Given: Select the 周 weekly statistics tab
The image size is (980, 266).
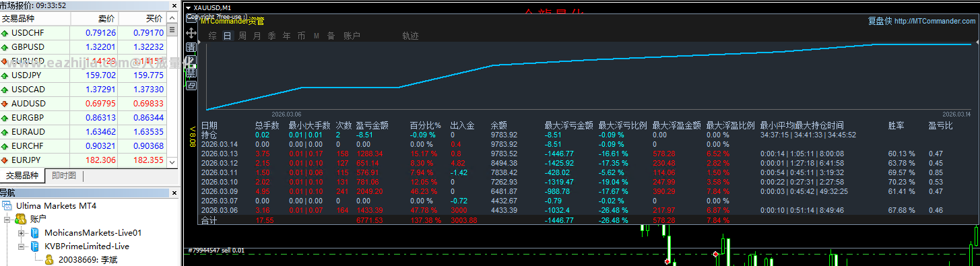Looking at the screenshot, I should pos(242,36).
